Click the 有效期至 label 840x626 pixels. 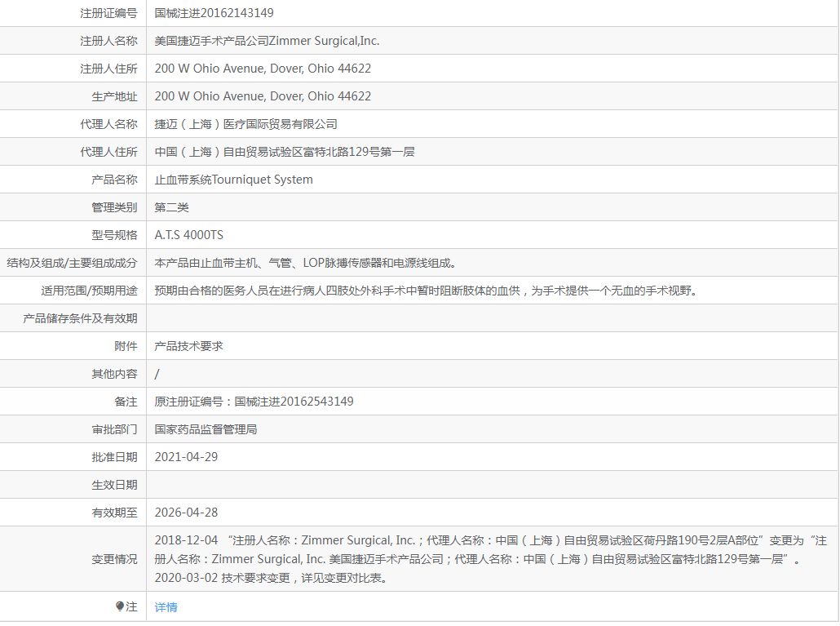(x=114, y=513)
